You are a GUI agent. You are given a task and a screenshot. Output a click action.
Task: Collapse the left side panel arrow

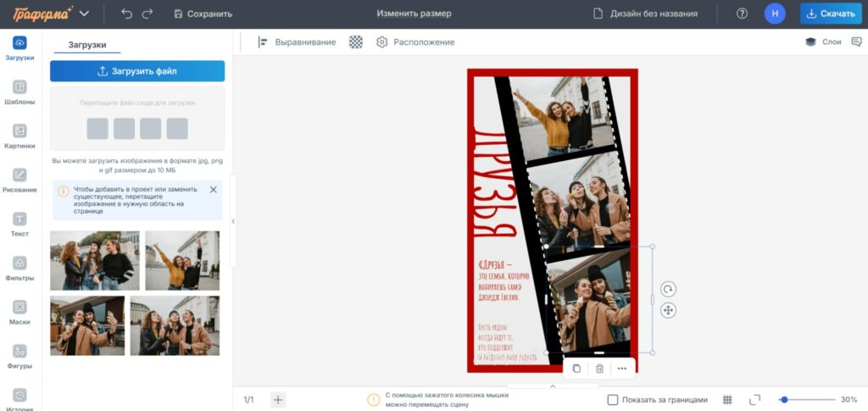233,221
